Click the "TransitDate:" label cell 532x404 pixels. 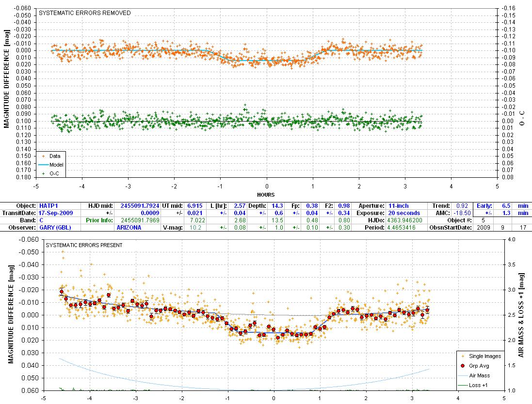[19, 213]
